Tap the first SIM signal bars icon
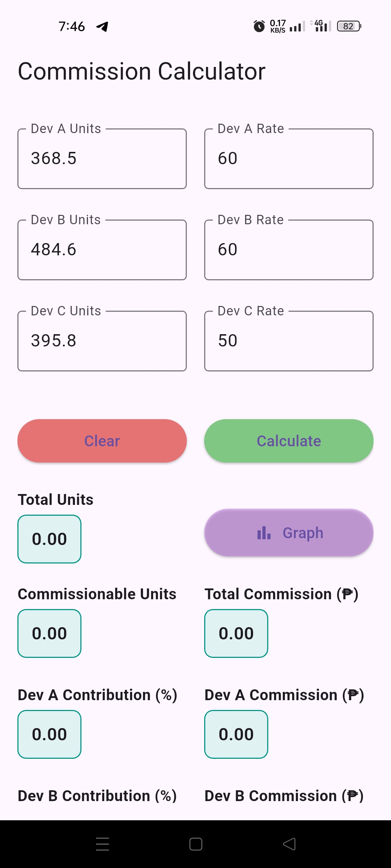 click(x=297, y=26)
